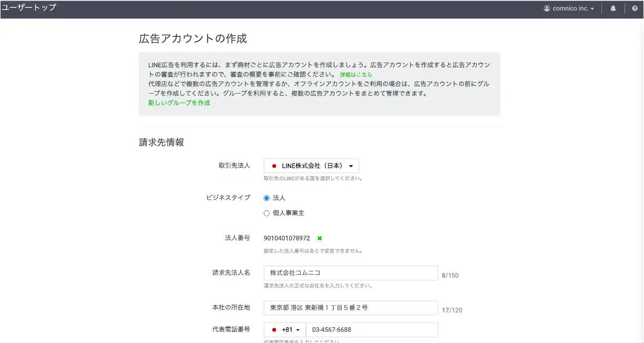Click the 17/120 character counter
Image resolution: width=644 pixels, height=343 pixels.
(x=452, y=310)
